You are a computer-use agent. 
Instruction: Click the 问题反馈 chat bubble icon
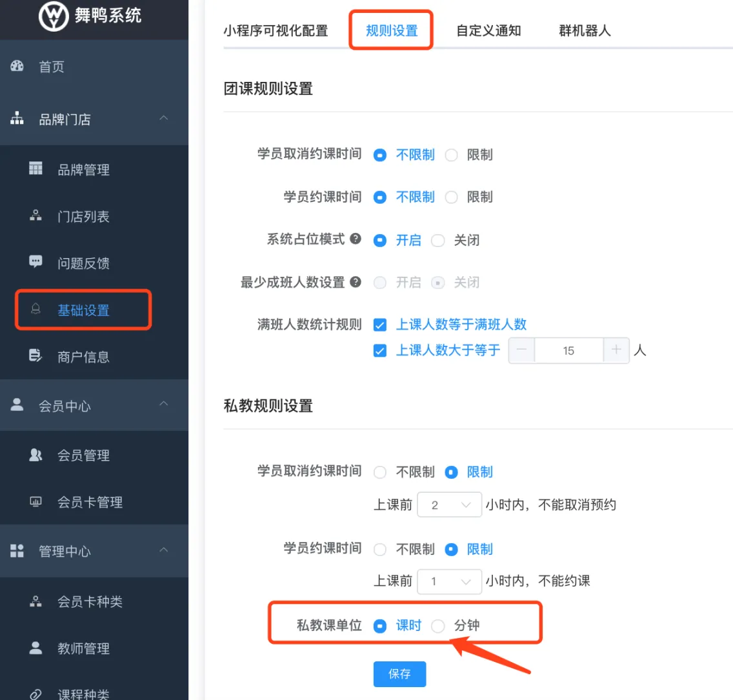(x=35, y=262)
